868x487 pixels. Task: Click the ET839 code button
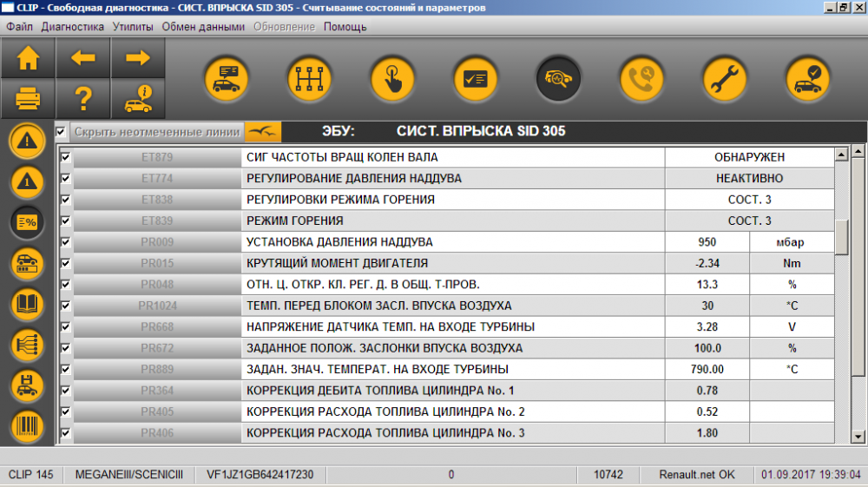click(157, 220)
